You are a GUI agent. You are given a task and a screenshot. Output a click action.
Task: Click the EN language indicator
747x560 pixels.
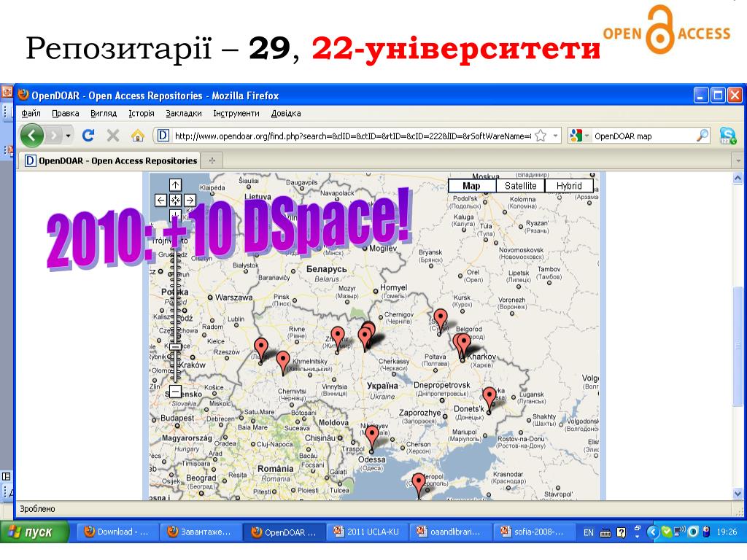coord(589,532)
